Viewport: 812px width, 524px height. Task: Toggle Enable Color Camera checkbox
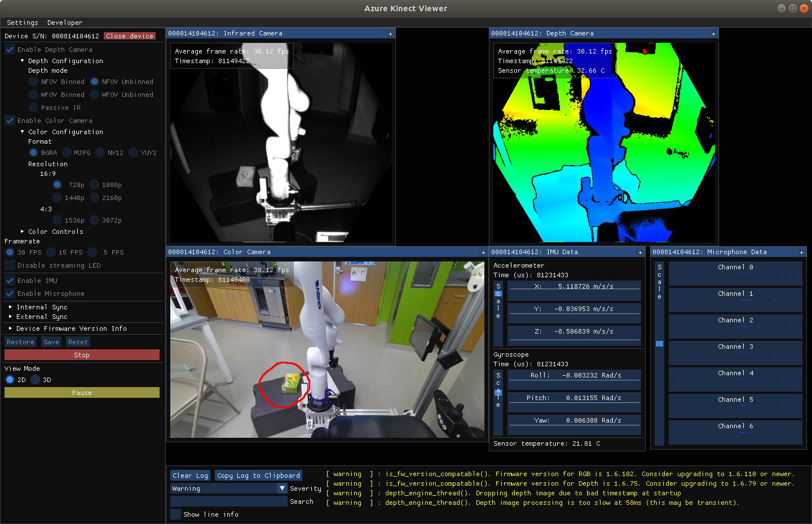[x=10, y=121]
